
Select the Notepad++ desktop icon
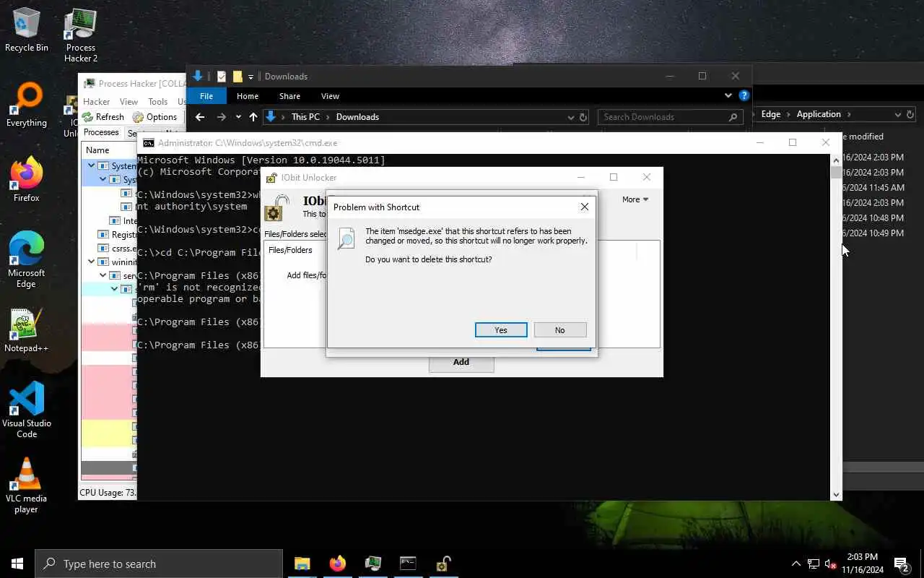27,331
